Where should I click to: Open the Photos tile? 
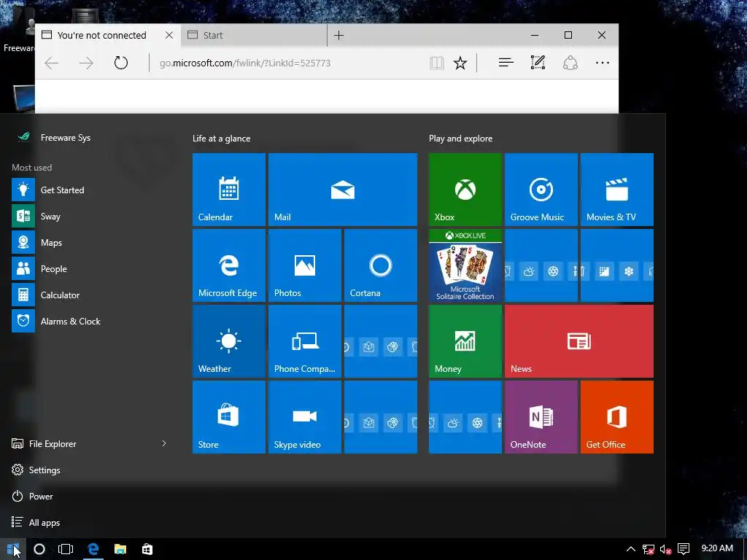tap(304, 265)
